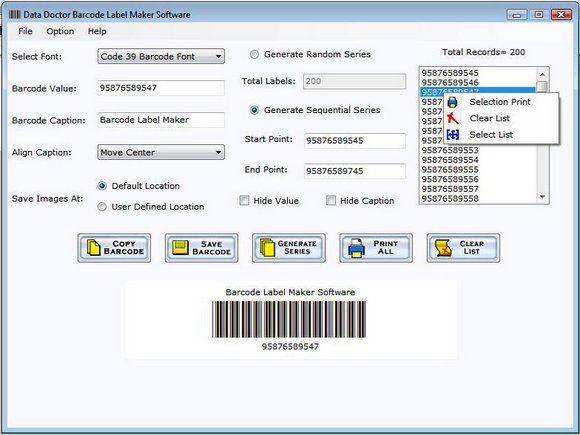Select User Defined Location radio button
This screenshot has width=580, height=435.
102,207
